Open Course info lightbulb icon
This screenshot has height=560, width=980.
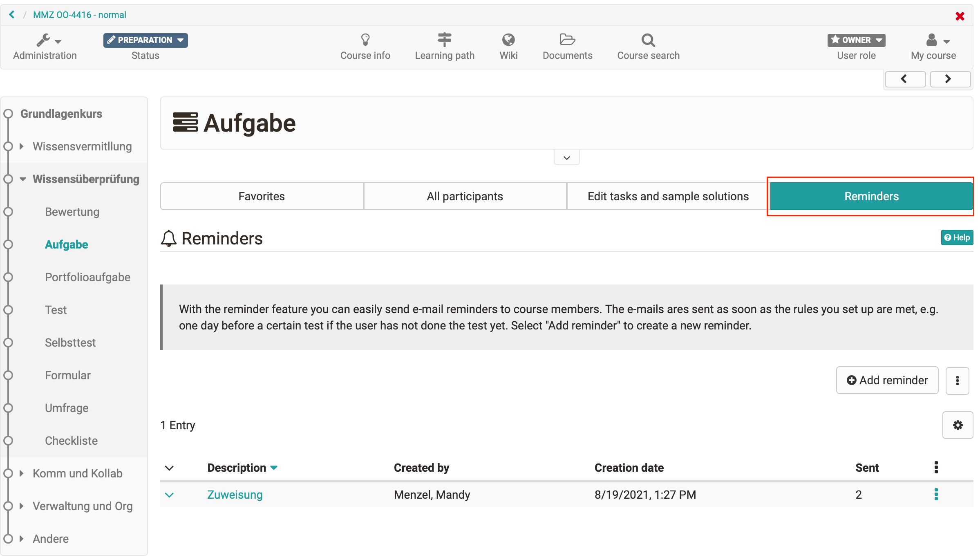click(x=365, y=40)
